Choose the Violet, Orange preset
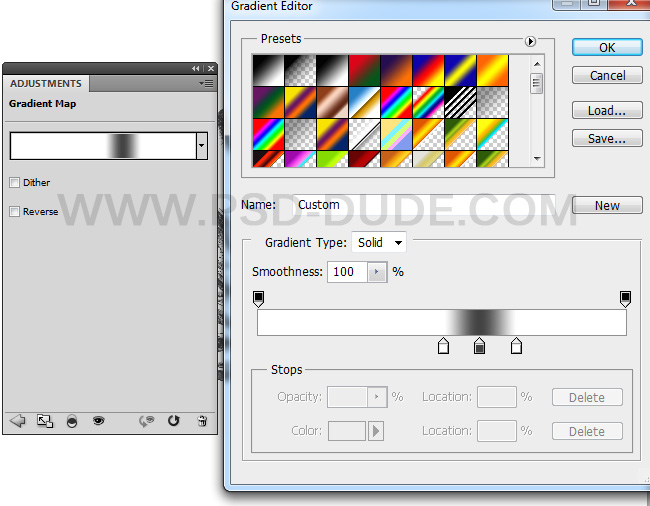 coord(396,70)
